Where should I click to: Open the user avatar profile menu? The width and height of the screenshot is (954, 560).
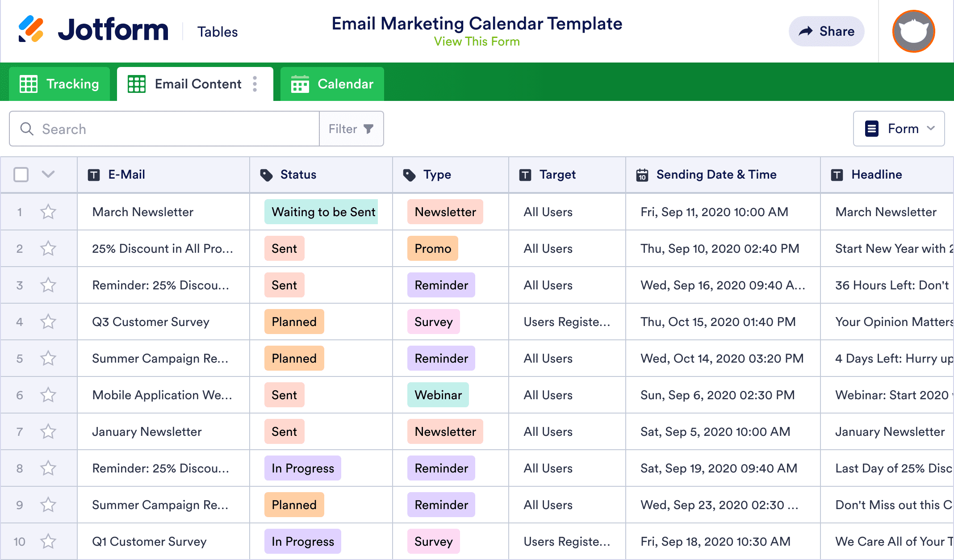913,31
